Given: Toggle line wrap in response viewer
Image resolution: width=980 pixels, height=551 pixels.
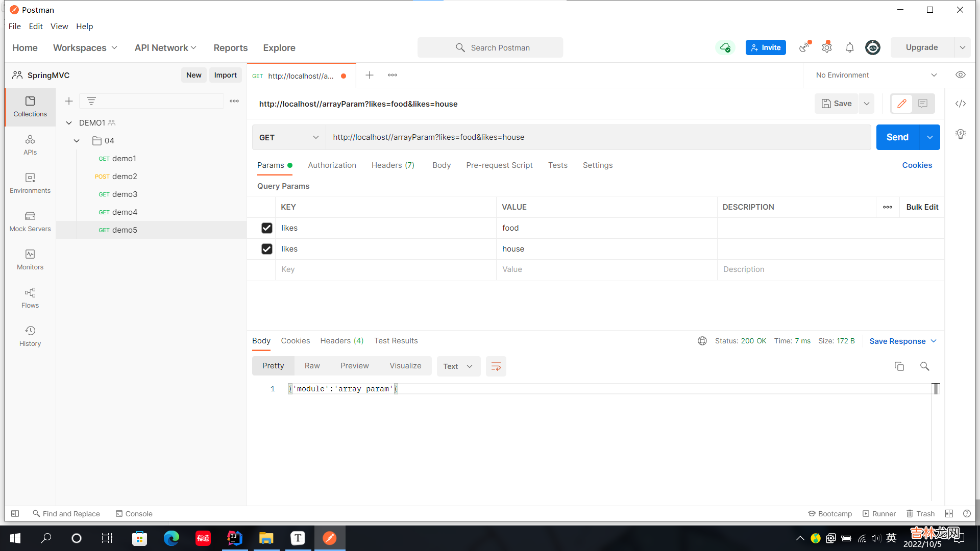Looking at the screenshot, I should click(x=496, y=366).
